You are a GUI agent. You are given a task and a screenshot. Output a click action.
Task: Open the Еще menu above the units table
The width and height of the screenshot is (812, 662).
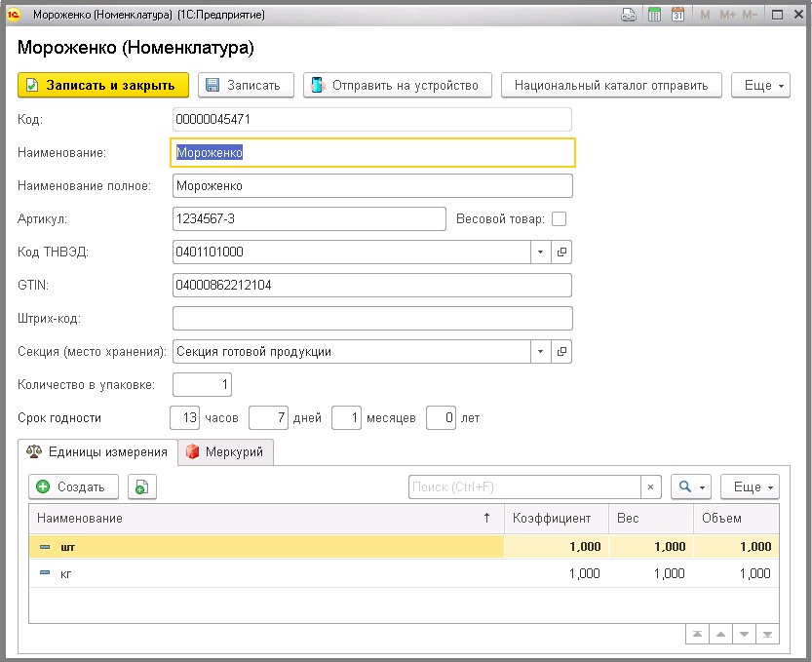(x=750, y=487)
